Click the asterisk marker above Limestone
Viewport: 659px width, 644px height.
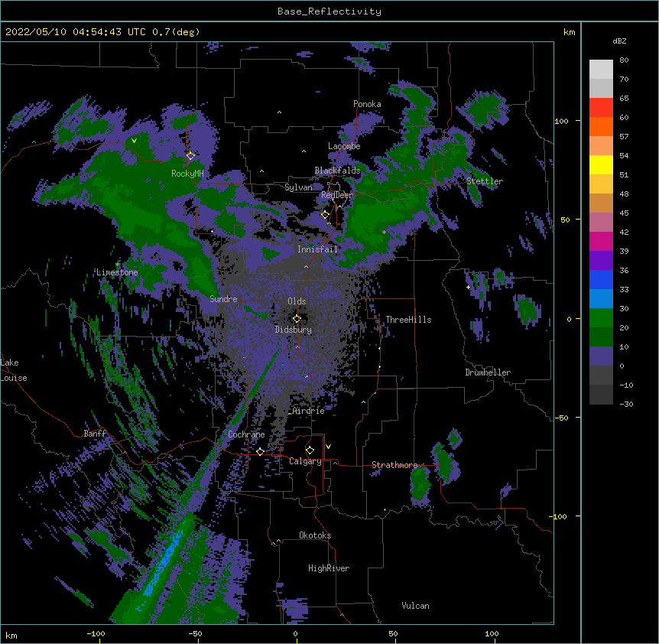tap(117, 265)
